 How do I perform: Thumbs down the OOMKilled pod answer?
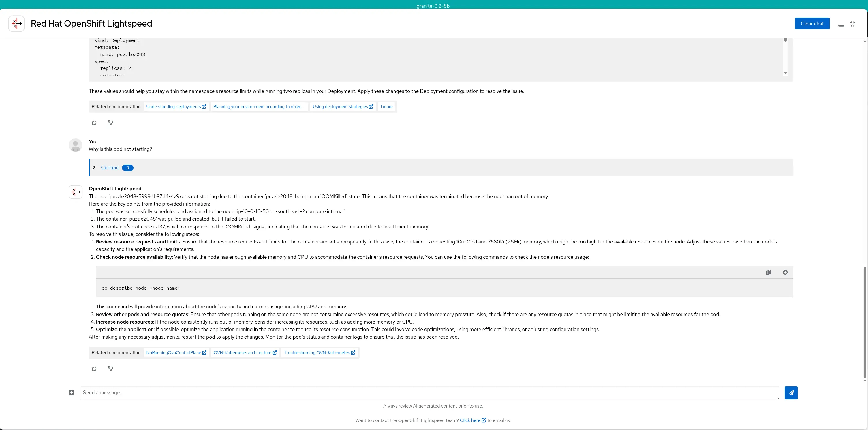coord(110,368)
